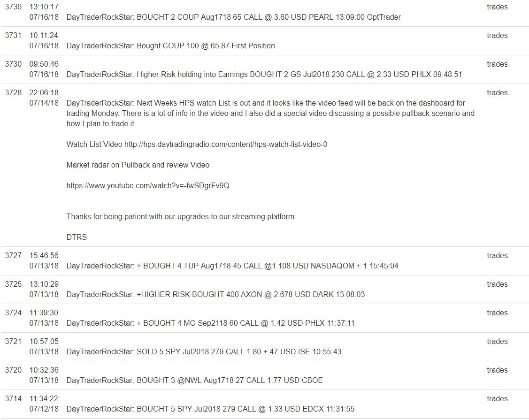Click message ID 3736
The width and height of the screenshot is (529, 420).
[x=13, y=7]
